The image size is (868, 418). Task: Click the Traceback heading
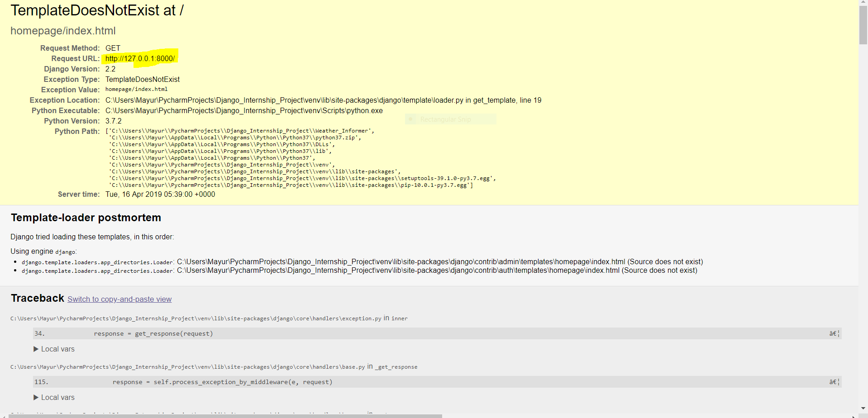click(38, 298)
